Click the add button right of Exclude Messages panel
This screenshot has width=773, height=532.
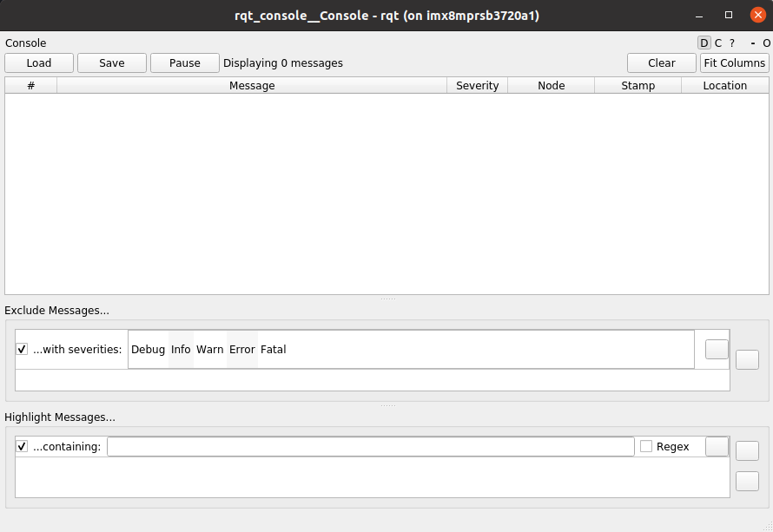746,358
